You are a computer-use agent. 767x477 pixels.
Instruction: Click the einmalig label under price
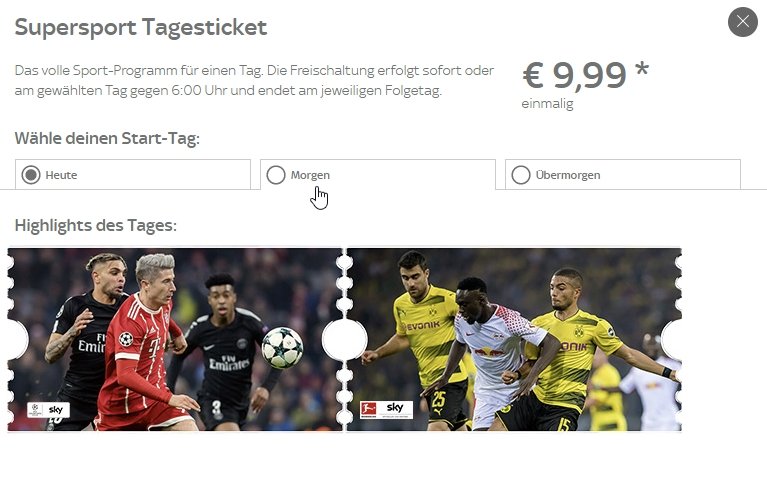click(x=547, y=104)
